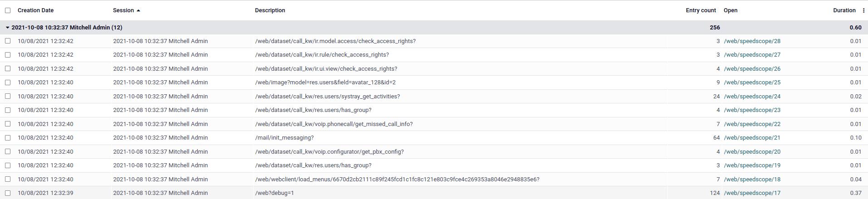
Task: Open the systray_get_activities profile row
Action: 327,97
